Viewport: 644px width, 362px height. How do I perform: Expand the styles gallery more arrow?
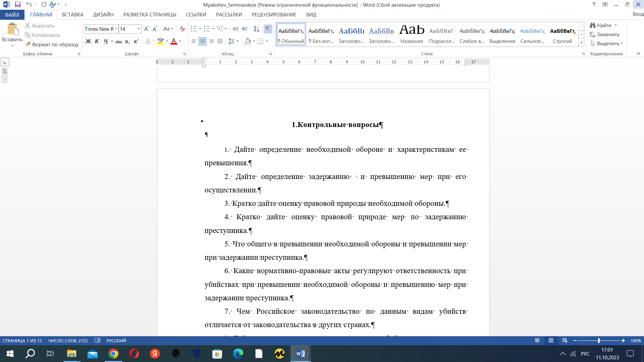pos(581,43)
